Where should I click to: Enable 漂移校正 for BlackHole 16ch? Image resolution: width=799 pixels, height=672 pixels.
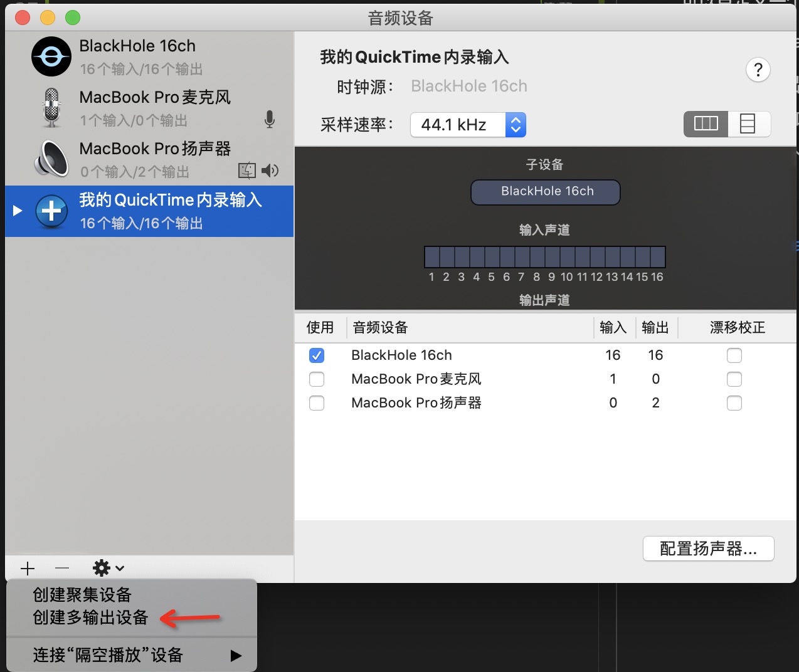point(734,355)
